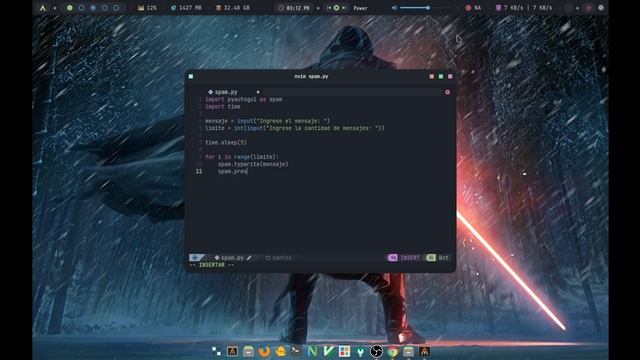Click the santos folder entry in the statusline

tap(279, 258)
